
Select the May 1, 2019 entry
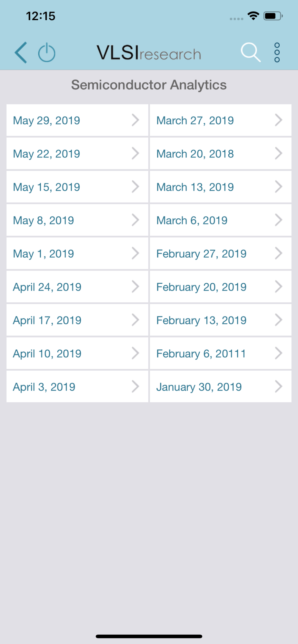click(77, 253)
